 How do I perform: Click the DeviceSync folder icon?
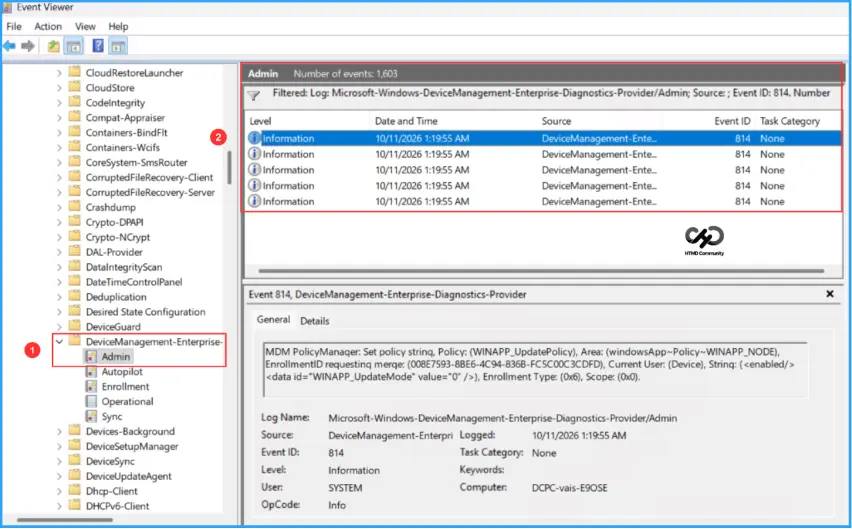75,461
